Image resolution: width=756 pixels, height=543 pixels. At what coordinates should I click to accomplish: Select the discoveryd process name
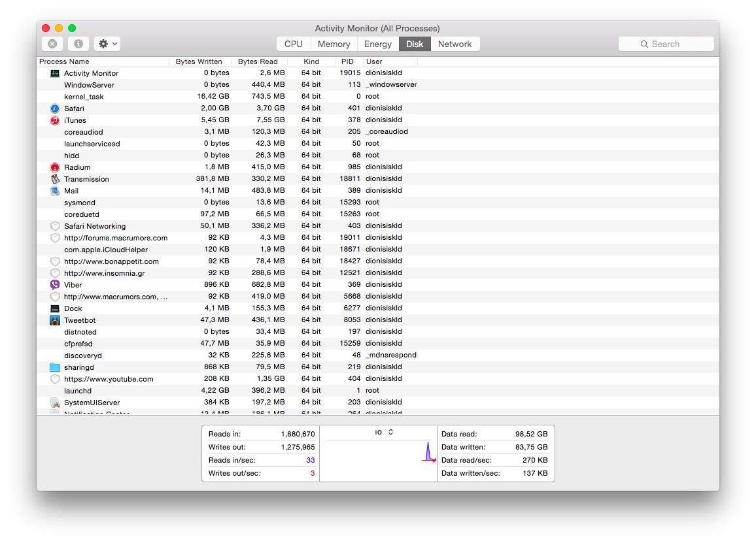[x=83, y=355]
